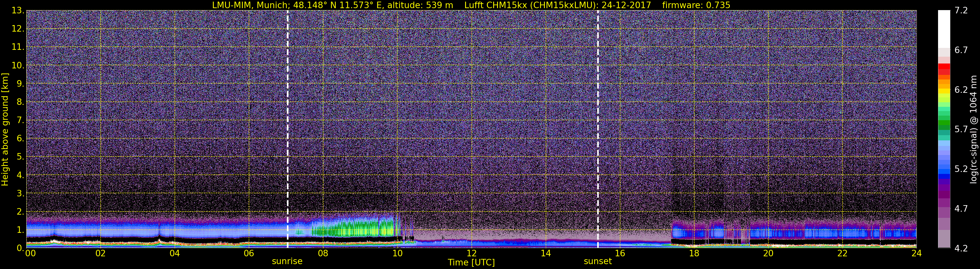Click the '02' time tick label
Image resolution: width=980 pixels, height=269 pixels.
(101, 254)
